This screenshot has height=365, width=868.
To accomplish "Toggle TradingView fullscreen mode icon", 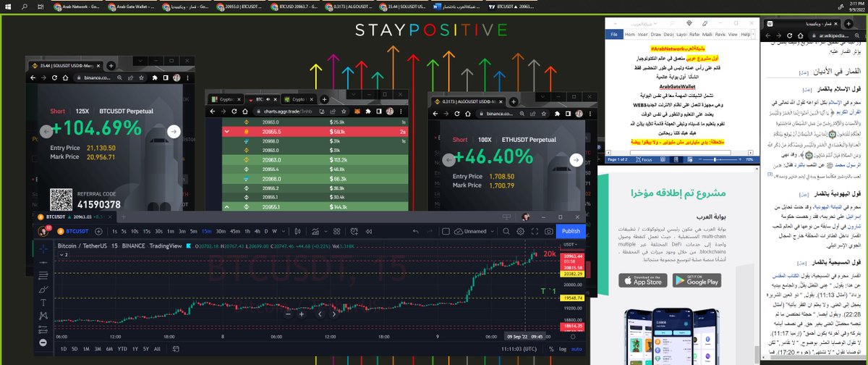I will click(x=535, y=231).
